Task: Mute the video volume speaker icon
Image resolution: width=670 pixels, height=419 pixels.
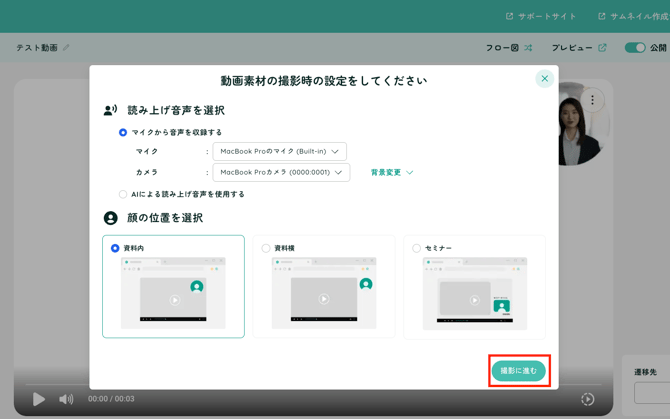Action: point(66,399)
